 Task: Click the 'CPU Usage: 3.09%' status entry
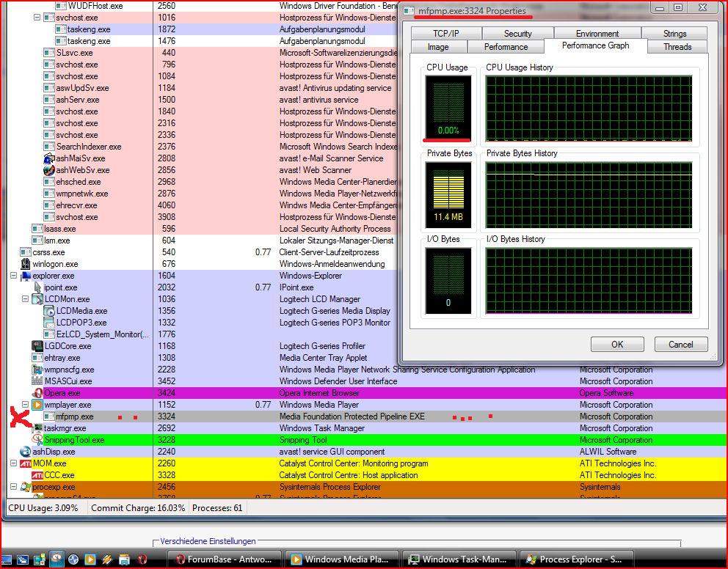click(43, 508)
